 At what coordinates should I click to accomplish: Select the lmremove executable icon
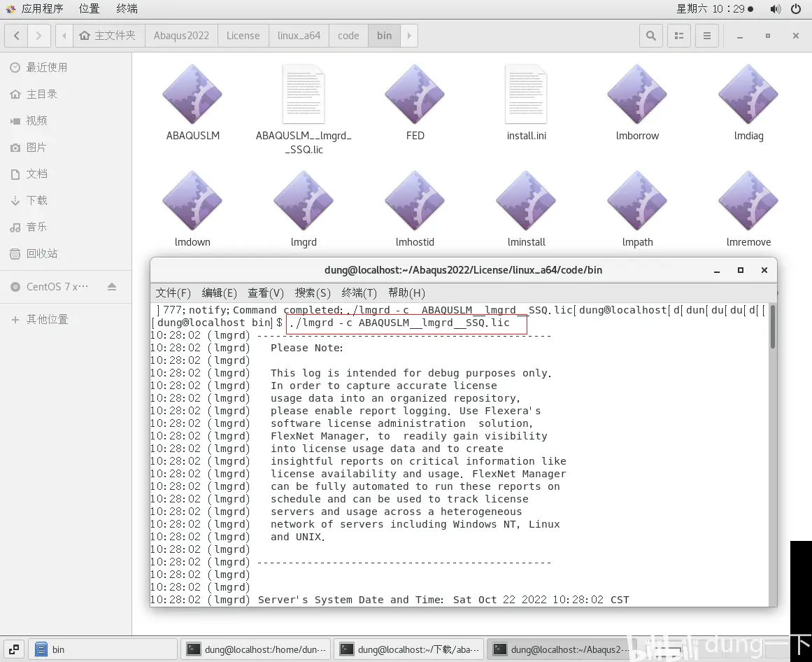[748, 201]
